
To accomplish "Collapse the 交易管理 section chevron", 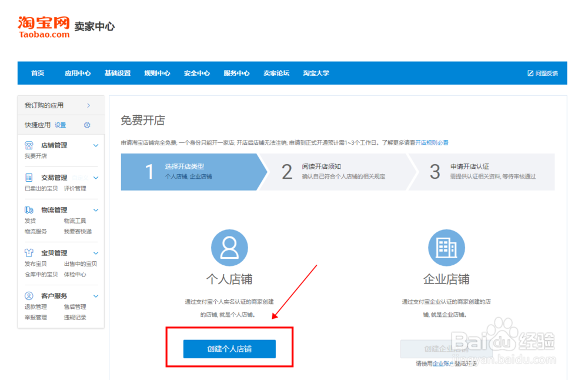I will [x=96, y=178].
